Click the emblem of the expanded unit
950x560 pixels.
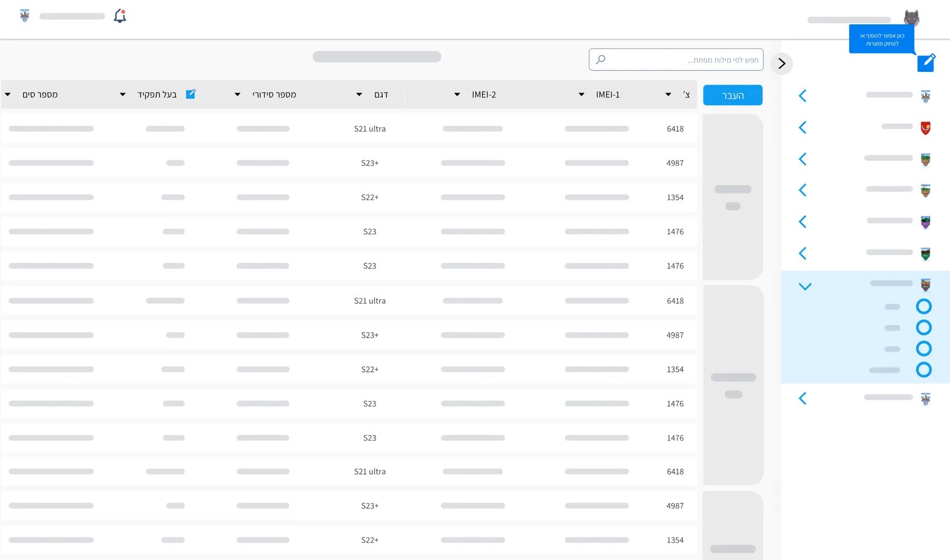[x=926, y=285]
